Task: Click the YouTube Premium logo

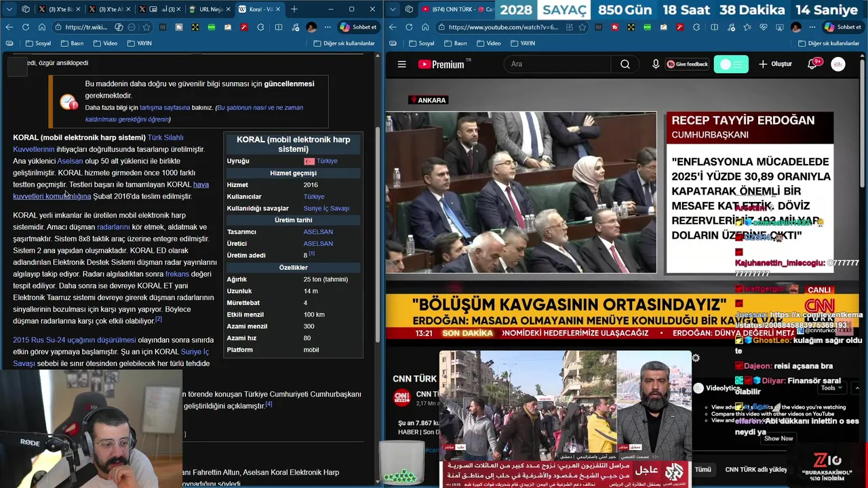Action: coord(444,64)
